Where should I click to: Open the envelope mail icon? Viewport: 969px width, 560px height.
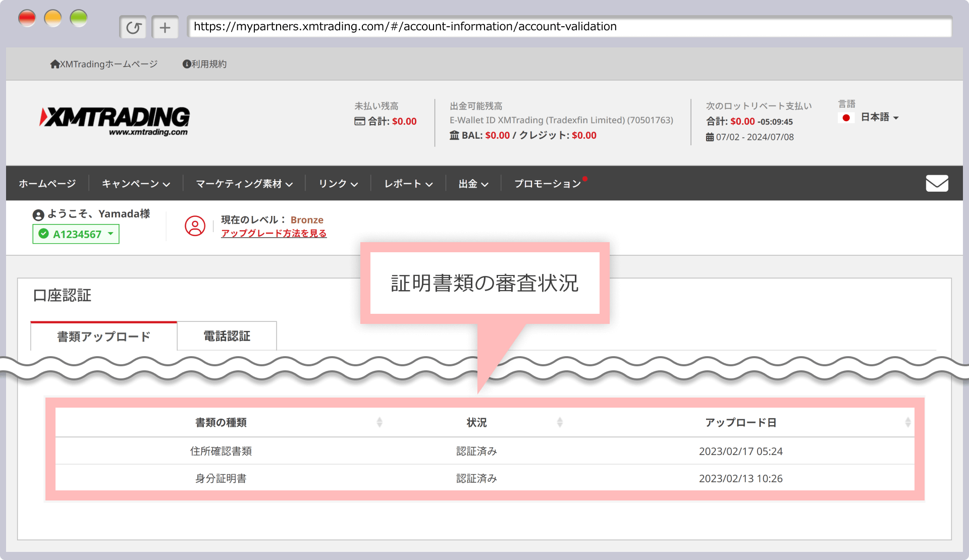(x=937, y=183)
